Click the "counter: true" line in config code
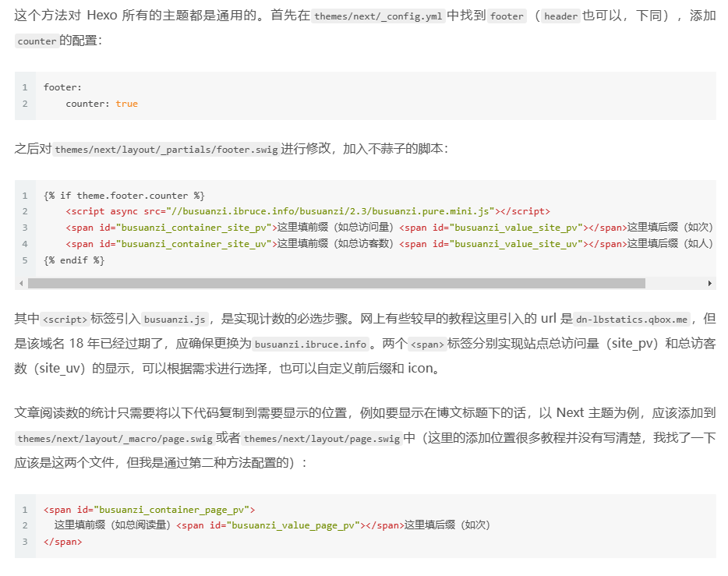 [x=101, y=104]
